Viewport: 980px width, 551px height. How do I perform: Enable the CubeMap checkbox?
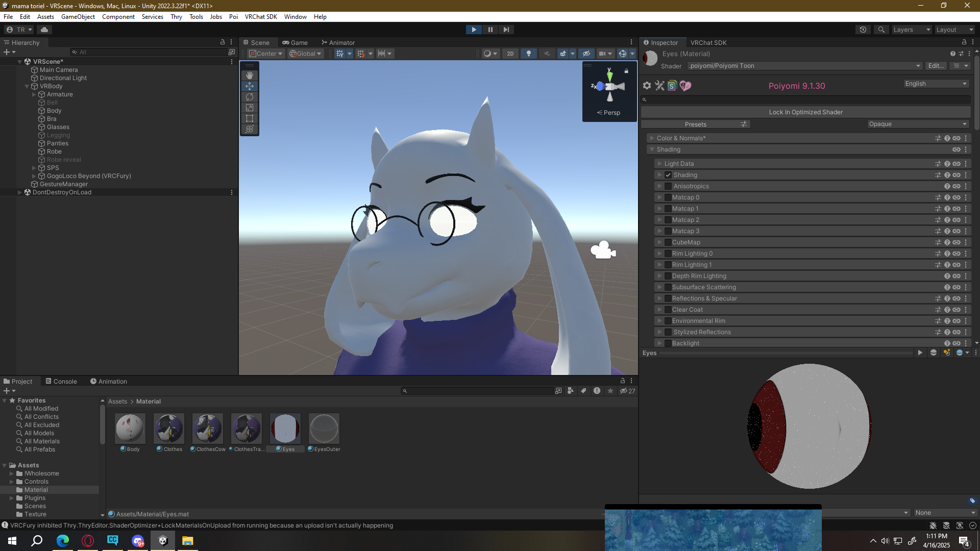pos(668,242)
